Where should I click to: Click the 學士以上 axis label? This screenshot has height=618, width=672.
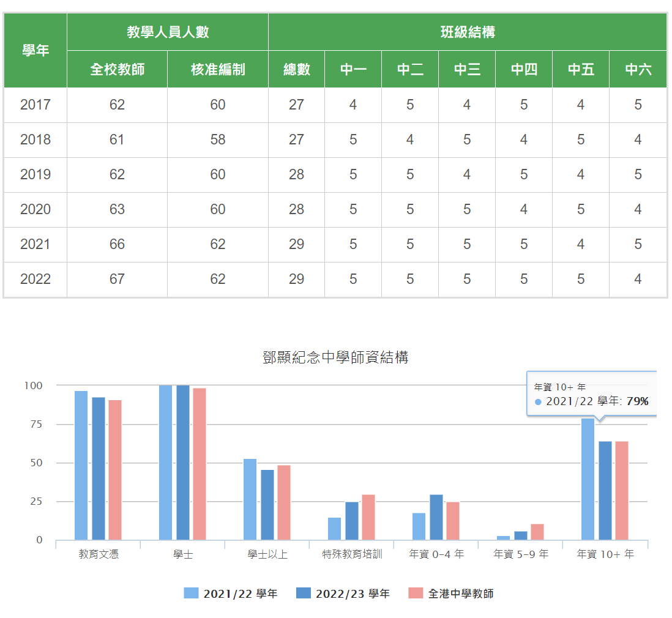coord(267,554)
